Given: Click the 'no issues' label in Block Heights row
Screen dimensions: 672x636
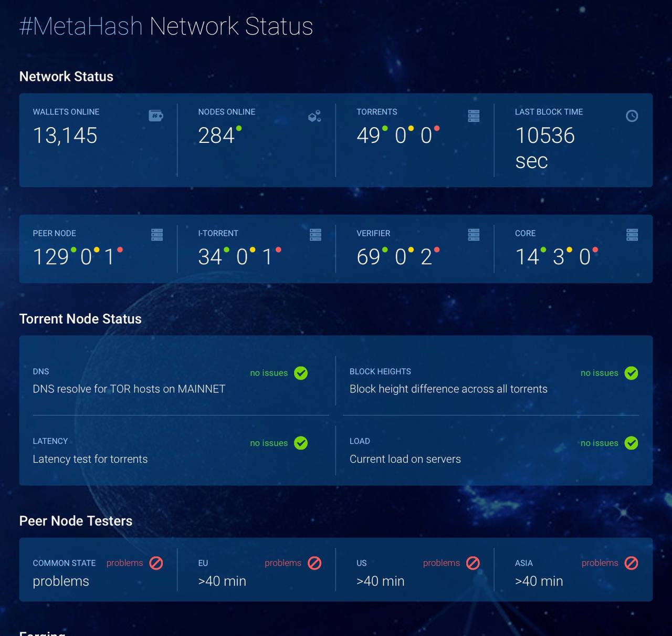Looking at the screenshot, I should (x=600, y=373).
